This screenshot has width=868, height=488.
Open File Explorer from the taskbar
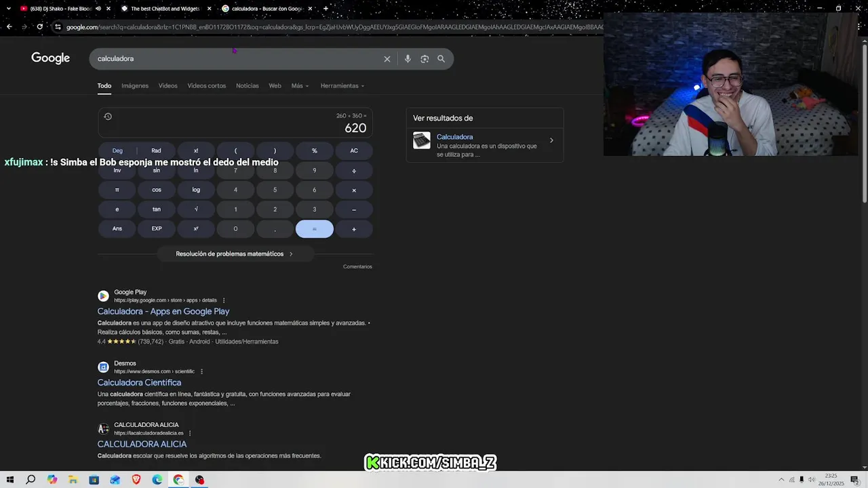click(x=73, y=480)
